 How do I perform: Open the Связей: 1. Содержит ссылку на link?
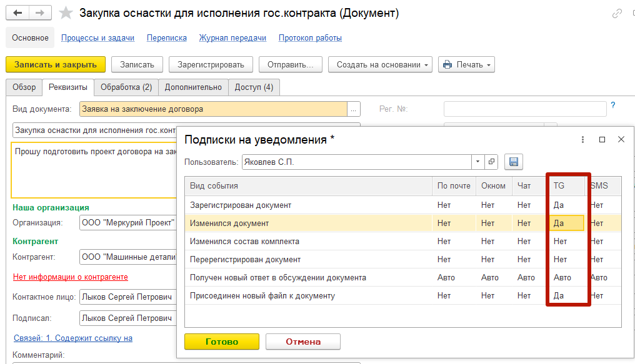coord(73,338)
